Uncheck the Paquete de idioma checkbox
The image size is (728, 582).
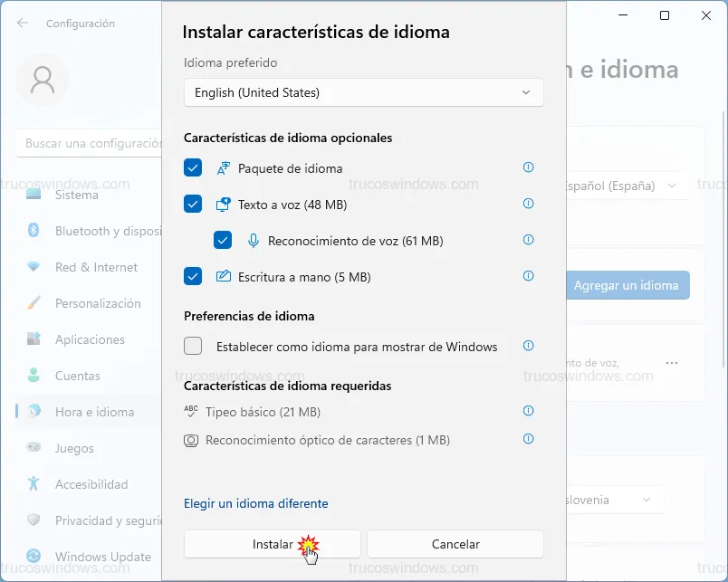[x=193, y=168]
